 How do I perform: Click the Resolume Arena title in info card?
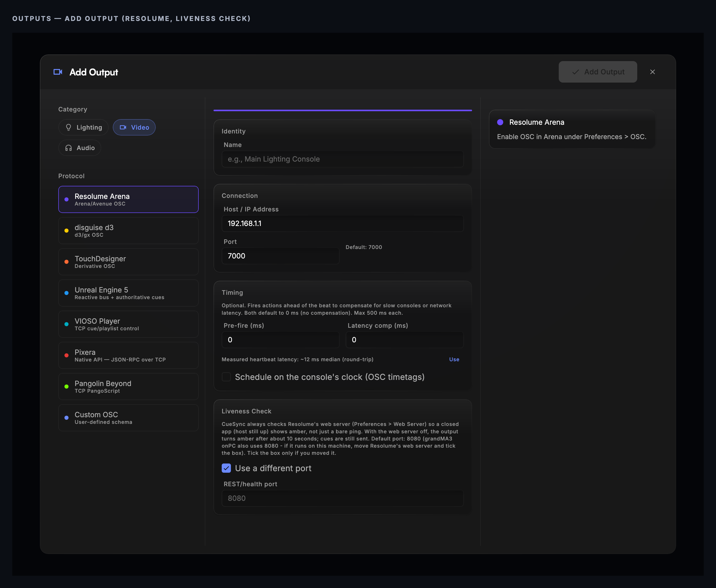tap(536, 122)
